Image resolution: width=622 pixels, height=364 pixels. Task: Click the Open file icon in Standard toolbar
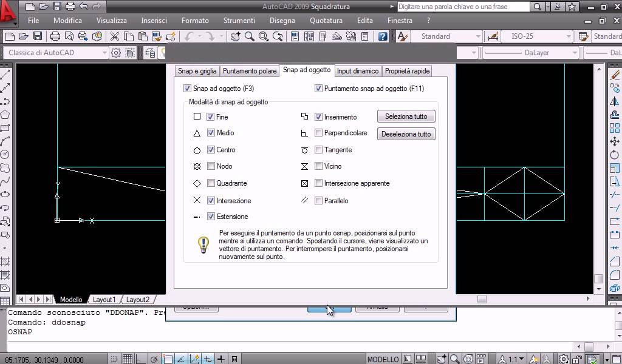coord(24,36)
